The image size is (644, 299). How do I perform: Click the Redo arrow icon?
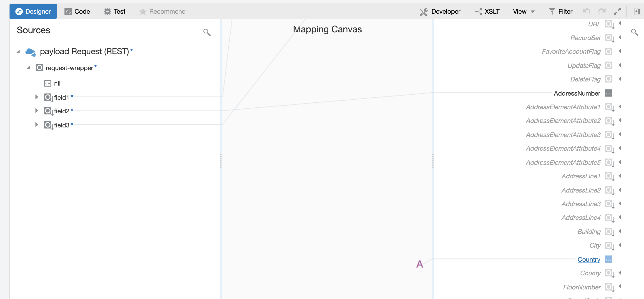coord(602,11)
